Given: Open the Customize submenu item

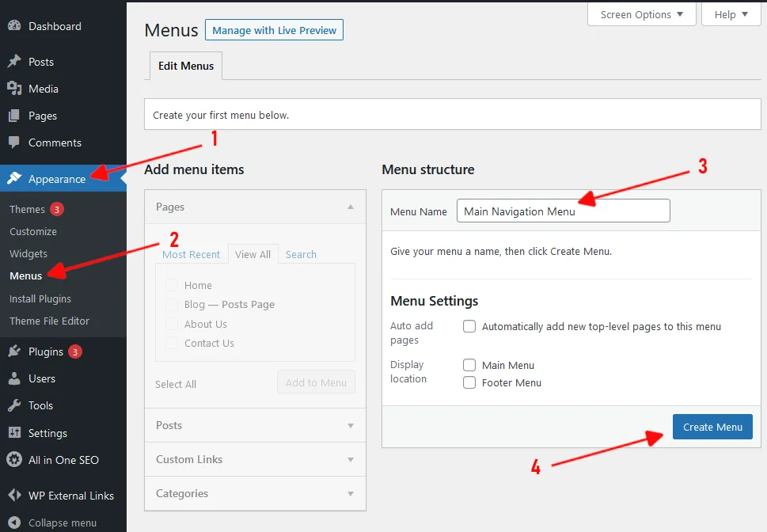Looking at the screenshot, I should click(x=33, y=231).
